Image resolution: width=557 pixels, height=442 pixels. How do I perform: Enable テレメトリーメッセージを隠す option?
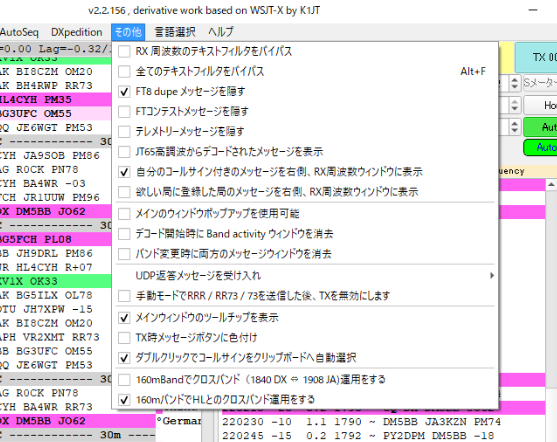(x=124, y=132)
